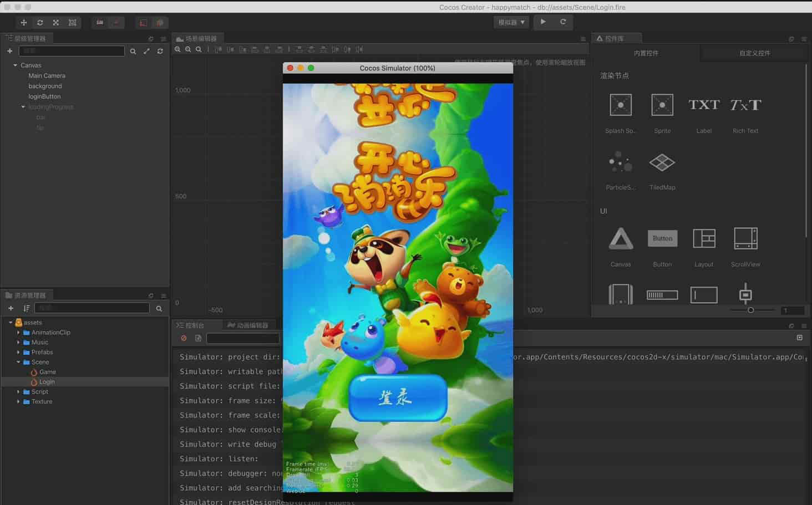Click the sort icon in assets panel

pos(26,308)
